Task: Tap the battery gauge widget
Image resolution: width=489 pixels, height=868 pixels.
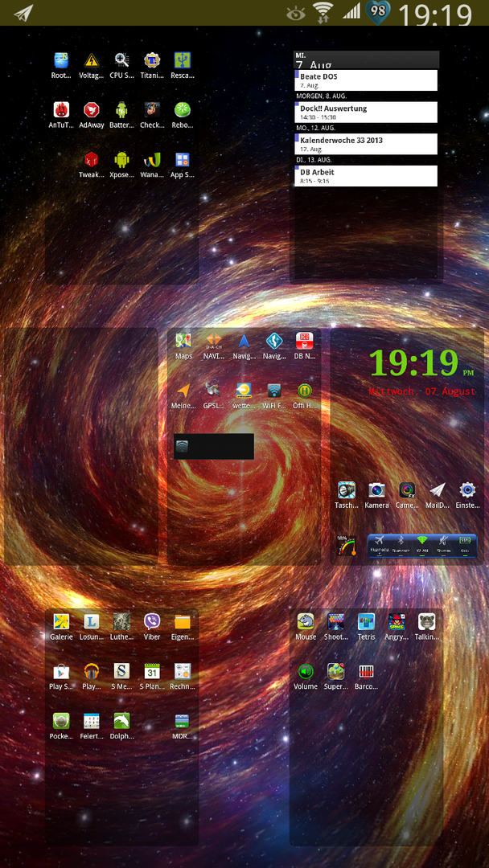Action: tap(347, 545)
